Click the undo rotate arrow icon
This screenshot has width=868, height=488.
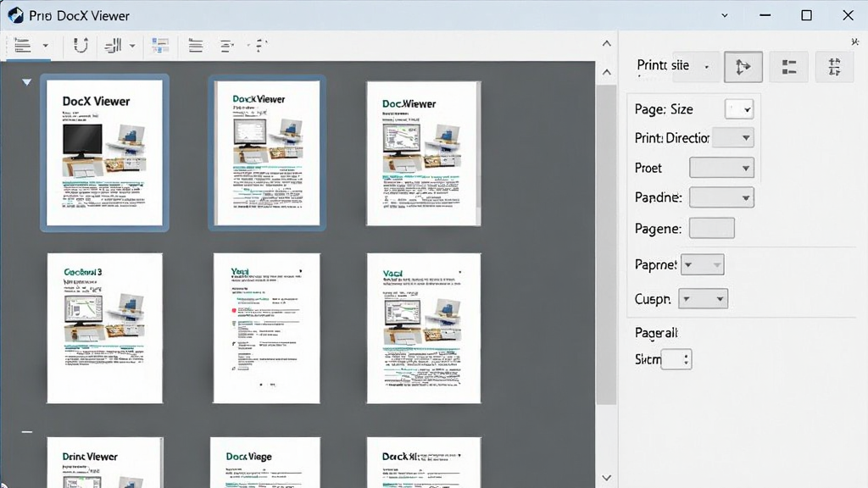[x=81, y=46]
